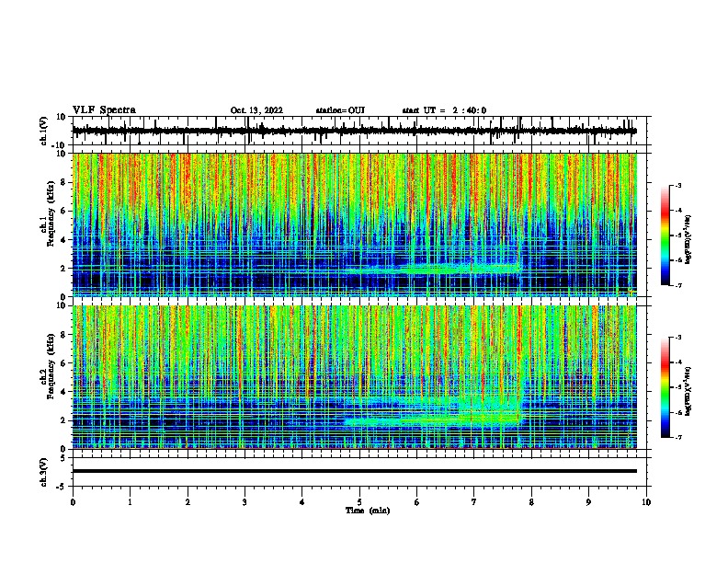
Task: Click time axis tick label "5"
Action: [x=359, y=502]
